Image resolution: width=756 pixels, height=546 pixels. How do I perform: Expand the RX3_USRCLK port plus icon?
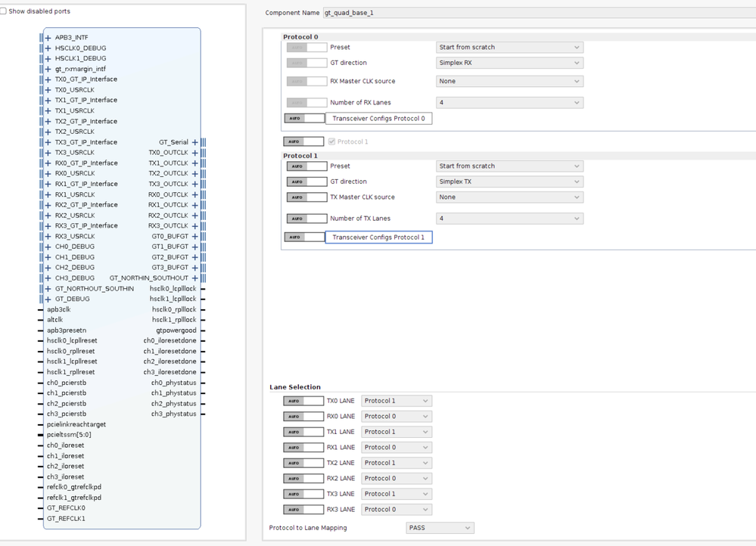pos(48,236)
